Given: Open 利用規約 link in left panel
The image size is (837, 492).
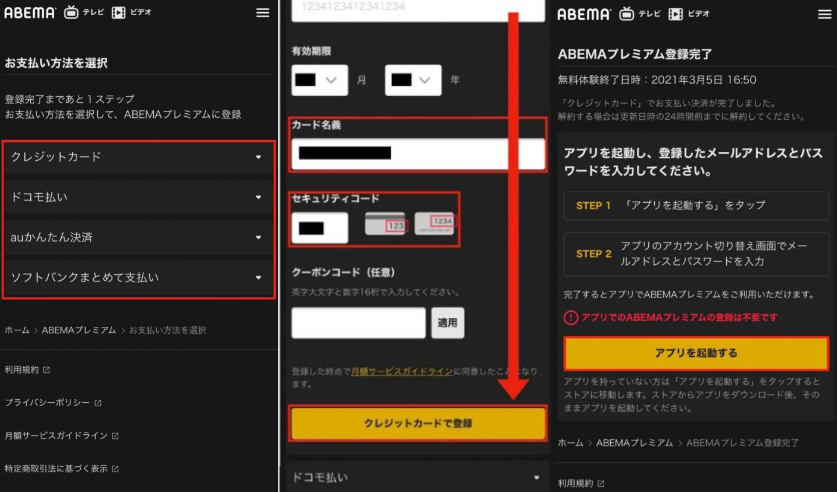Looking at the screenshot, I should click(x=27, y=369).
